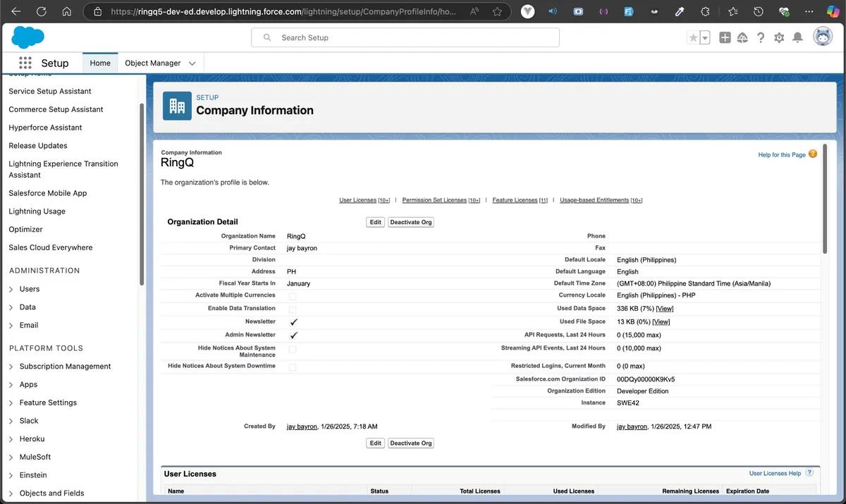846x504 pixels.
Task: Expand the Slack section in sidebar
Action: [11, 421]
